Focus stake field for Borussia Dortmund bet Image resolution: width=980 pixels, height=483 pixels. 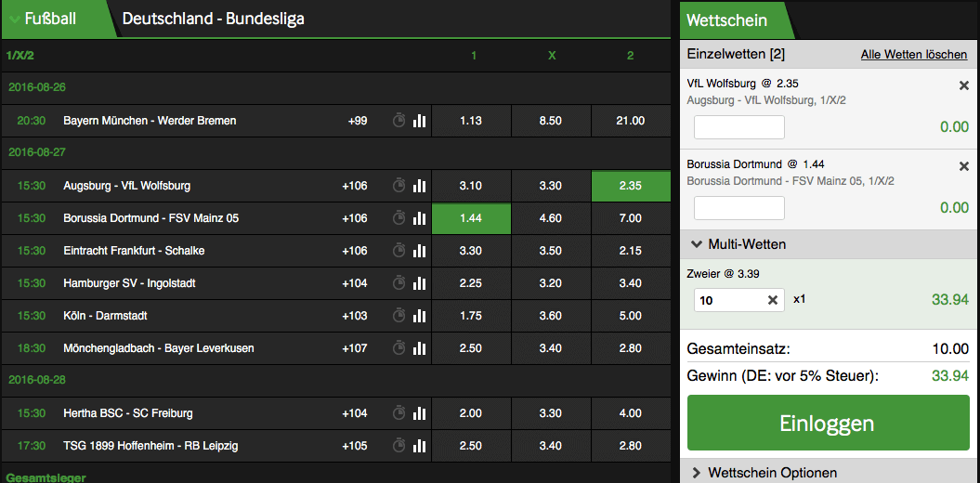pyautogui.click(x=739, y=208)
